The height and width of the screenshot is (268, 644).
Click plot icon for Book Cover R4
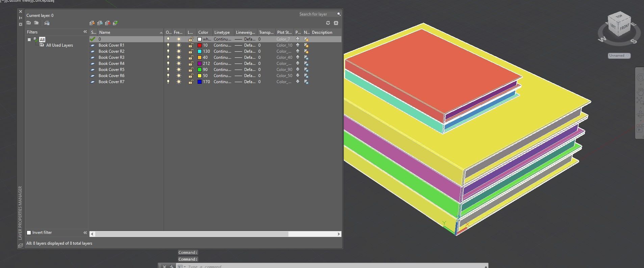click(x=298, y=63)
